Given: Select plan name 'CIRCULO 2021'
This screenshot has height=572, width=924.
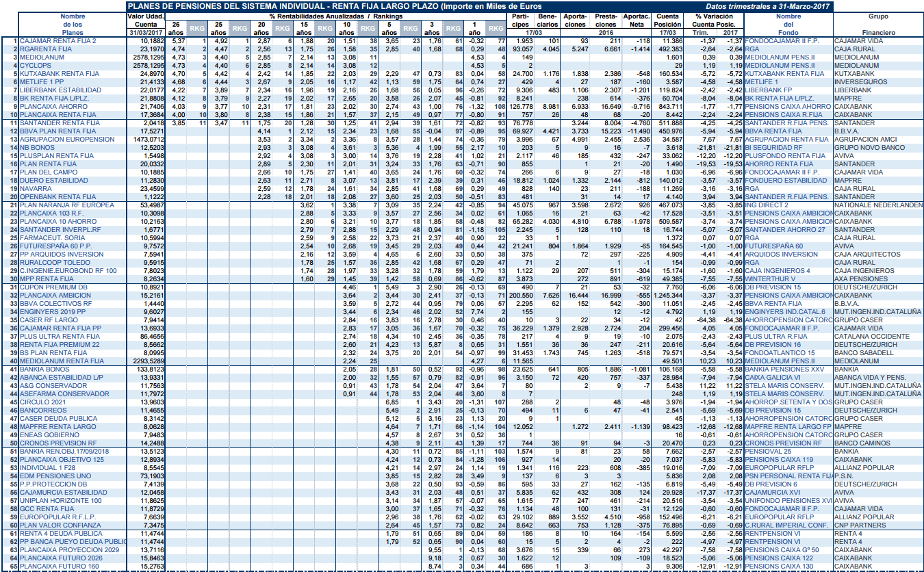Looking at the screenshot, I should pyautogui.click(x=43, y=402).
